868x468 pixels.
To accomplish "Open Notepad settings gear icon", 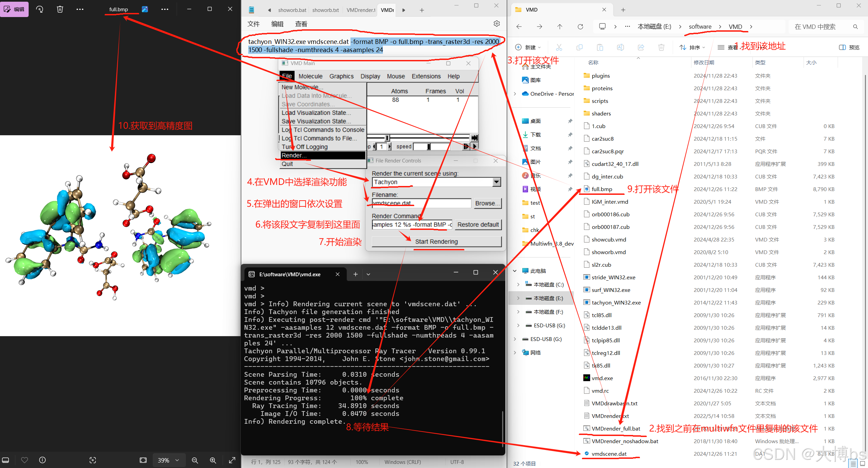I will (x=497, y=24).
